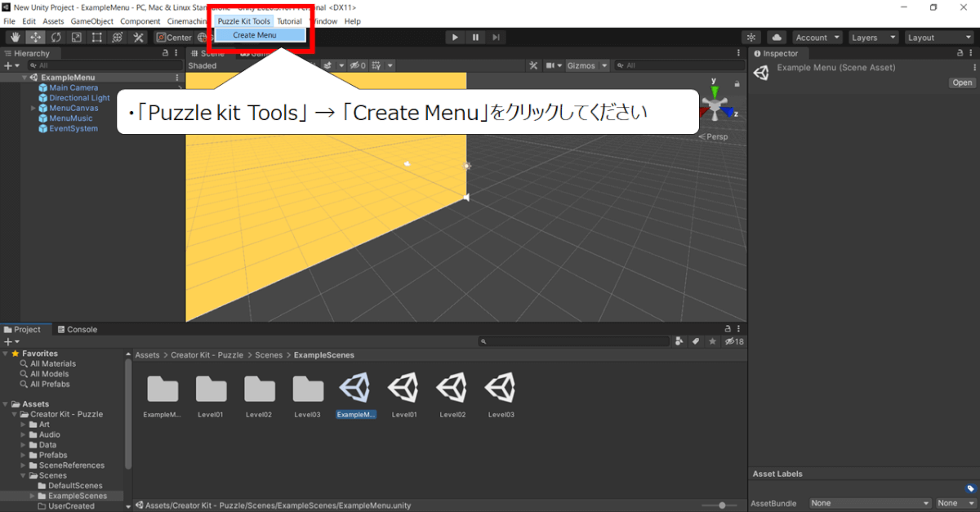980x512 pixels.
Task: Toggle Inspector panel lock
Action: 960,53
